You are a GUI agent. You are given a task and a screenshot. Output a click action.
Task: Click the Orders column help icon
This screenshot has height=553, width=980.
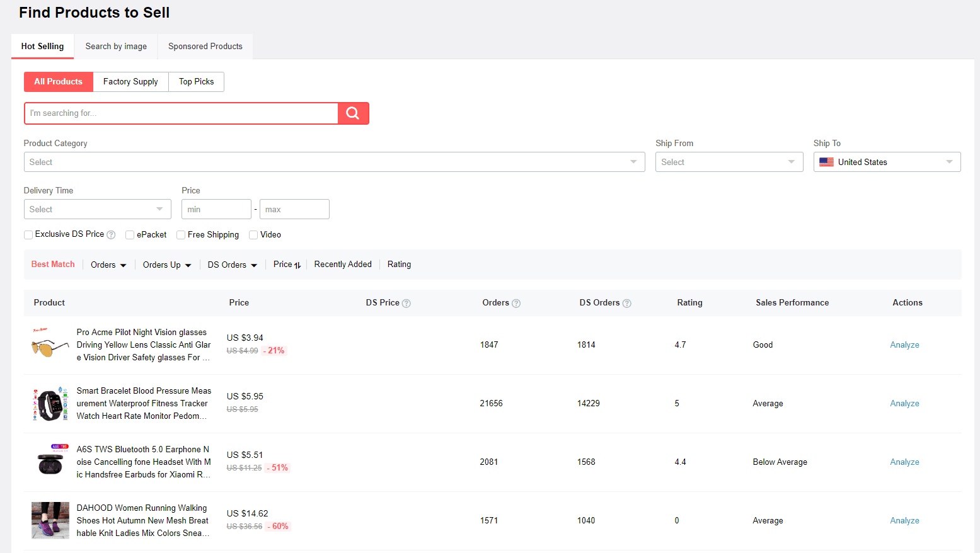(516, 304)
